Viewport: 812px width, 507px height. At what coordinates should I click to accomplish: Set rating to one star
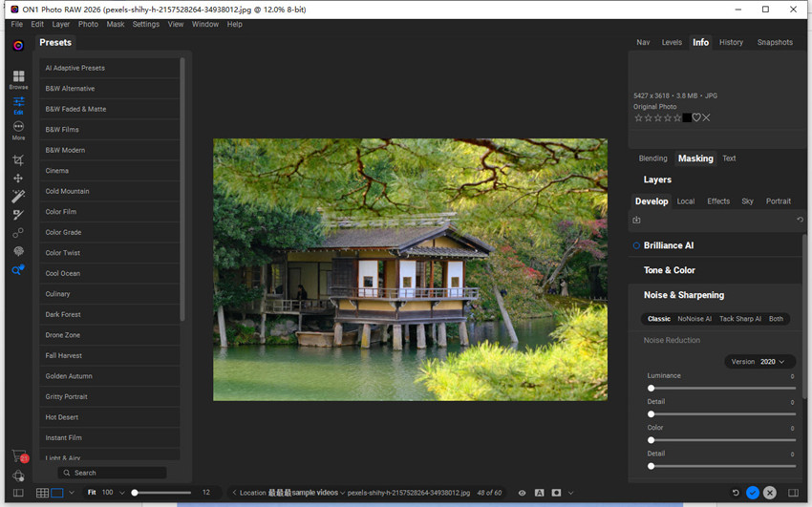point(638,117)
